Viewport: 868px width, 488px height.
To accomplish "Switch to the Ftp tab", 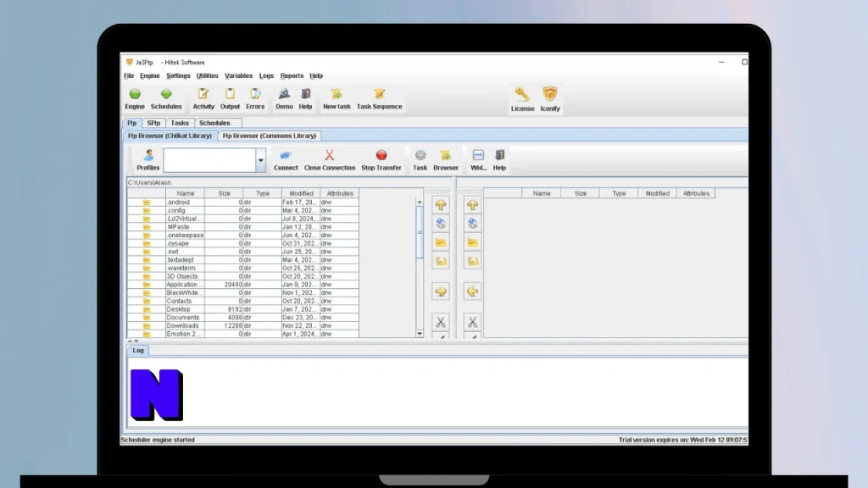I will [131, 123].
